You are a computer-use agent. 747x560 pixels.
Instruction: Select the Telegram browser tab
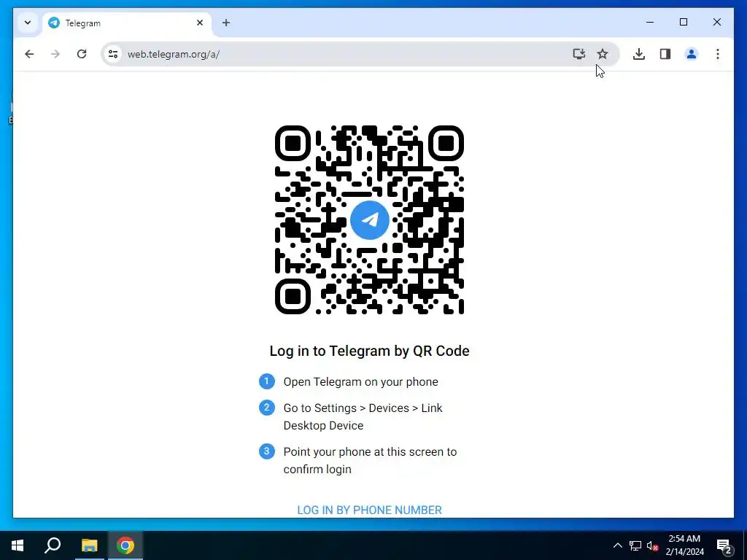click(x=127, y=23)
